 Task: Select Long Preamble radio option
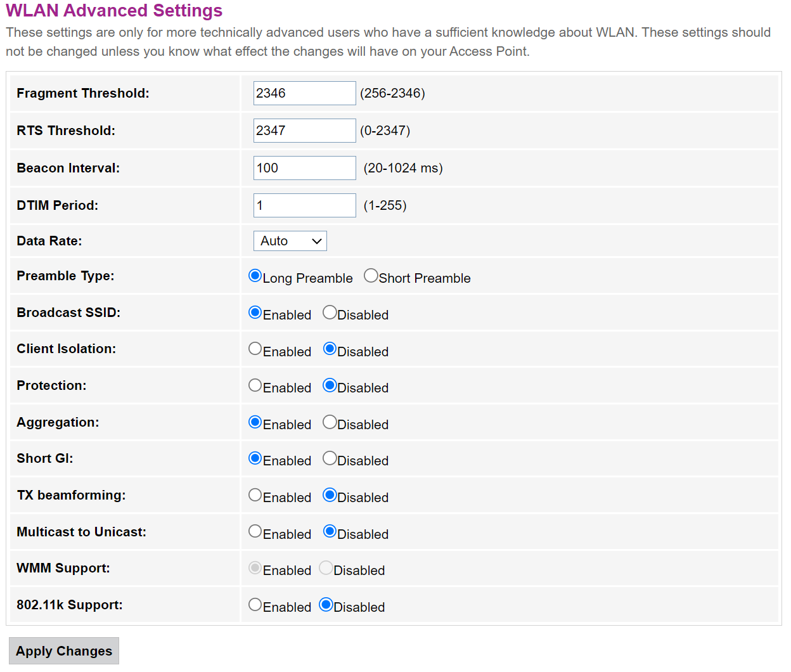255,276
